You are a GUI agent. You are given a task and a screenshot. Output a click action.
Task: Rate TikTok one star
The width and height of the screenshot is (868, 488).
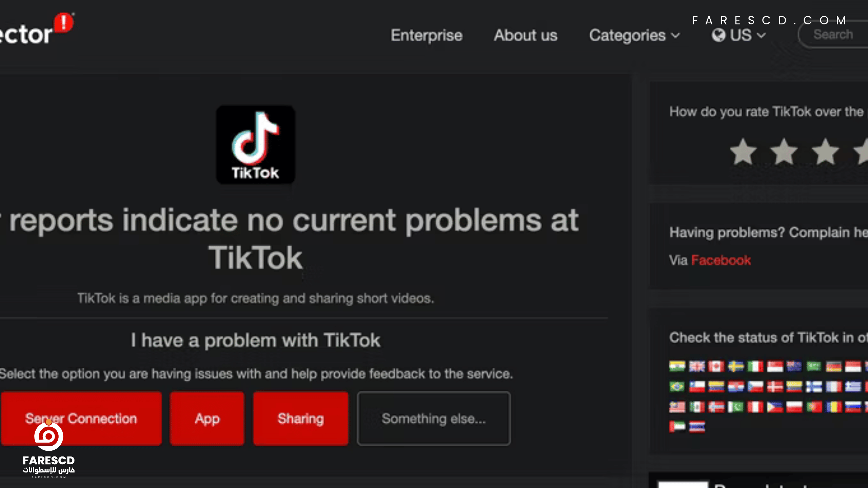[x=743, y=152]
